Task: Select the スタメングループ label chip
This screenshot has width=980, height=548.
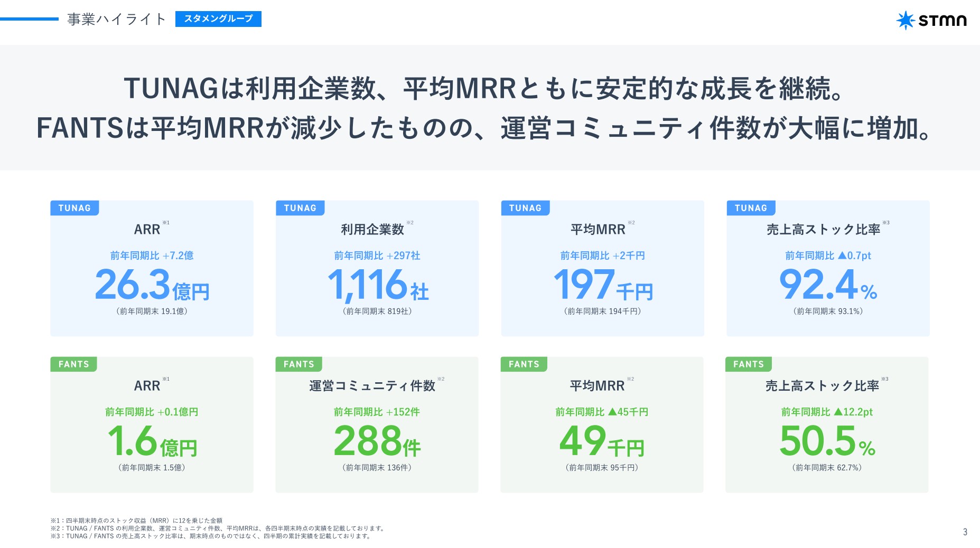Action: pyautogui.click(x=218, y=19)
